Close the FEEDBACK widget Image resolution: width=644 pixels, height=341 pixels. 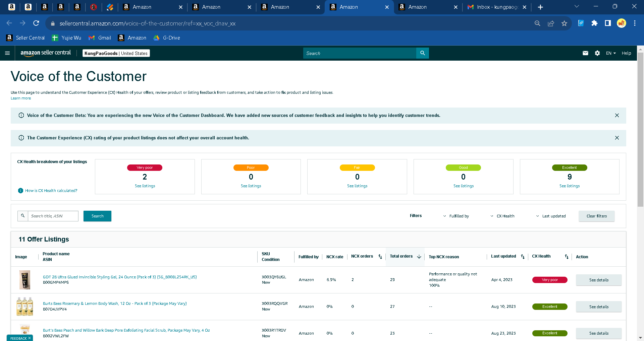click(30, 338)
